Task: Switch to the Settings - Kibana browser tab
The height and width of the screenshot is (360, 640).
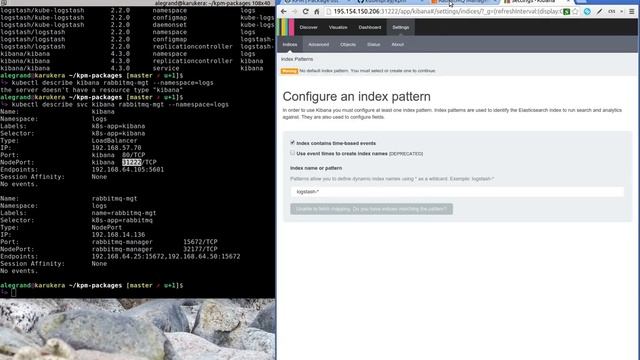Action: point(535,2)
